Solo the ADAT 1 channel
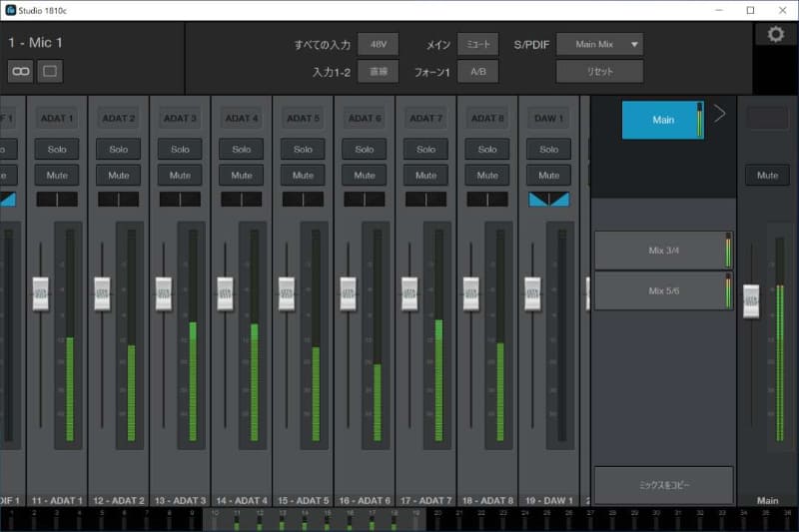The width and height of the screenshot is (799, 532). click(x=57, y=149)
